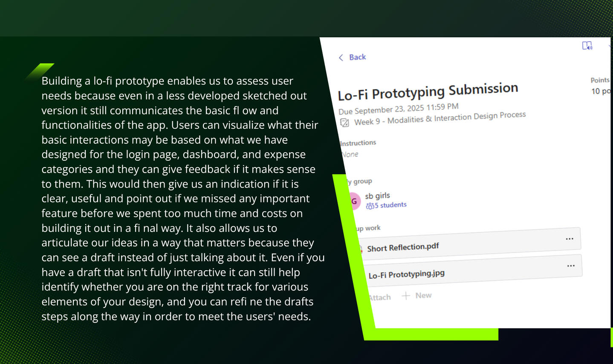Image resolution: width=613 pixels, height=364 pixels.
Task: Open Lo-Fi Prototyping.jpg attachment
Action: pos(406,274)
